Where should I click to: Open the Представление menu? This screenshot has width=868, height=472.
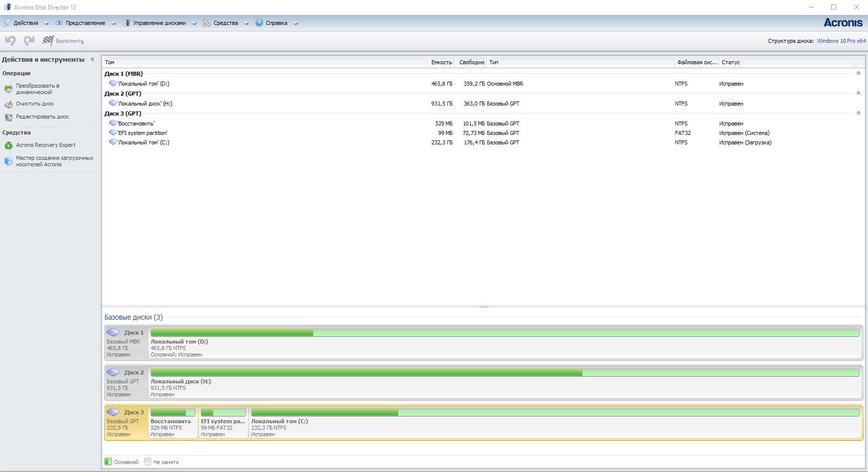click(x=86, y=23)
